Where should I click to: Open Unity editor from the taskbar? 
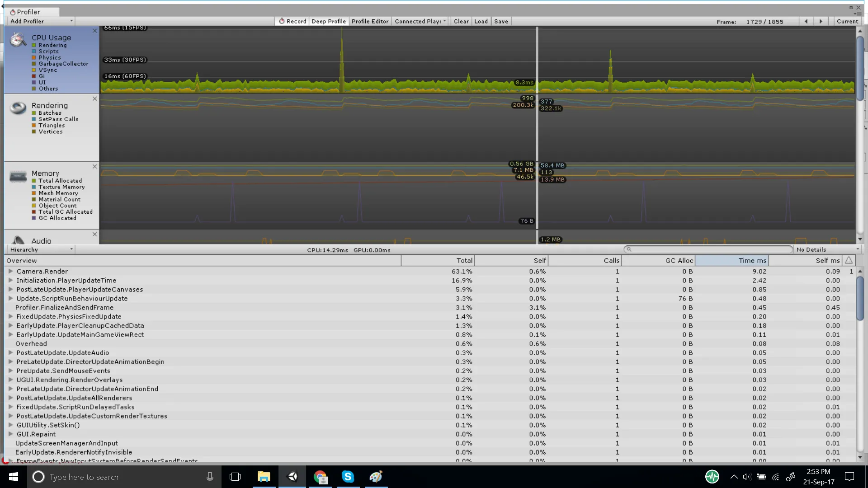(293, 477)
